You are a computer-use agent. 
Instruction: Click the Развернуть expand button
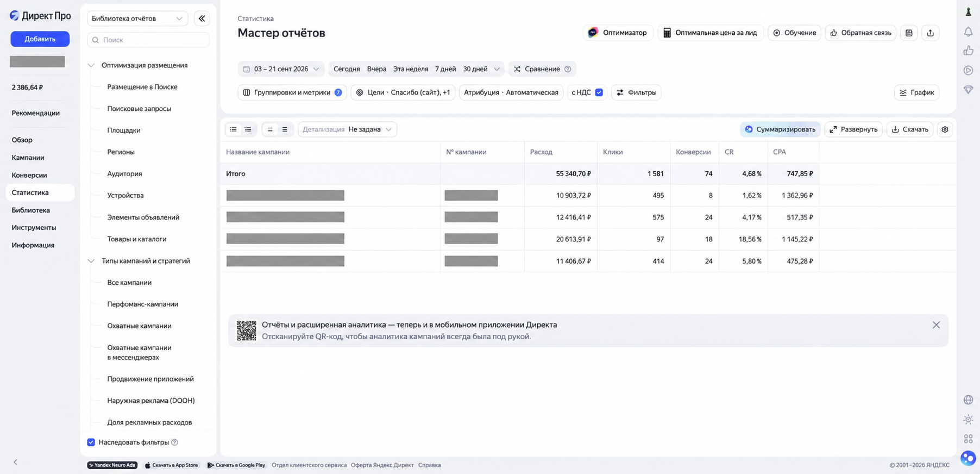click(x=853, y=129)
